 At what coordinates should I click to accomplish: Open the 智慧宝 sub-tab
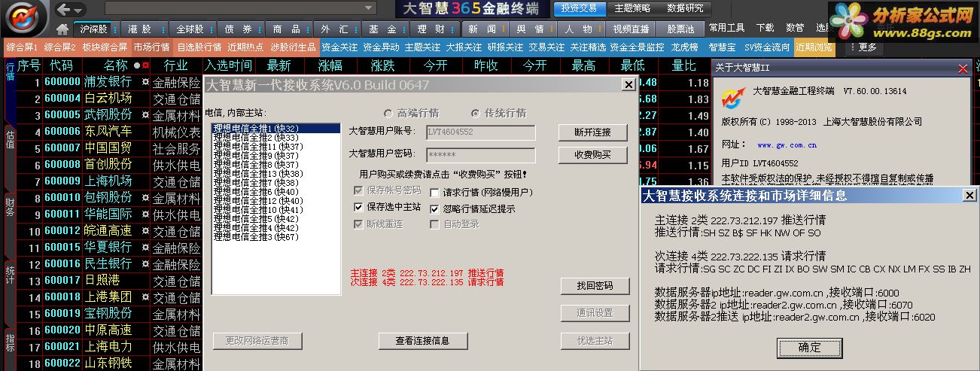click(x=723, y=47)
